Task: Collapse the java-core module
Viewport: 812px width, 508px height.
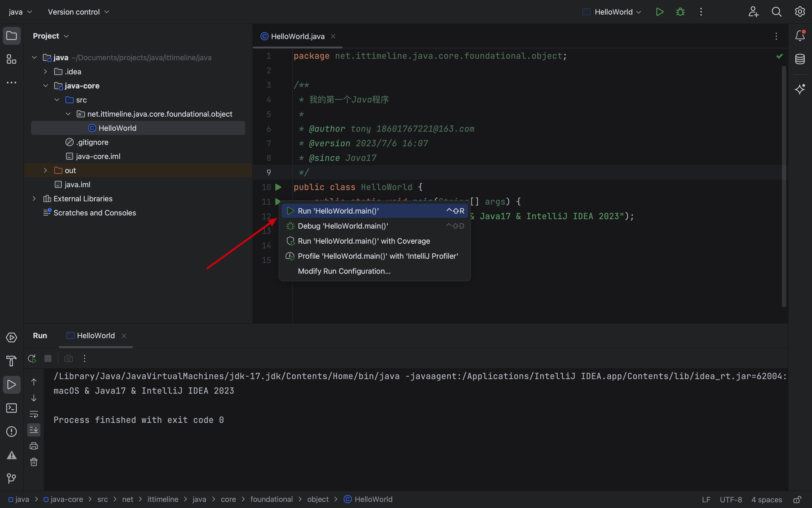Action: (x=45, y=86)
